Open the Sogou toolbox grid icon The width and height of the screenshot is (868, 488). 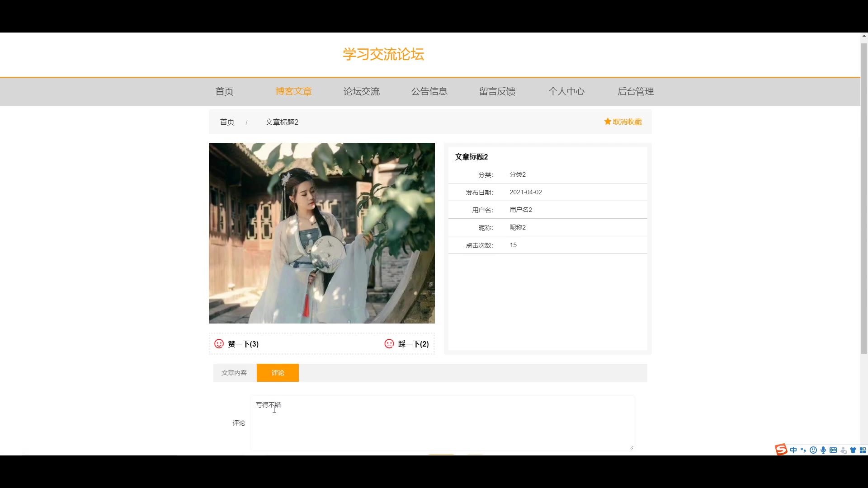pyautogui.click(x=863, y=450)
